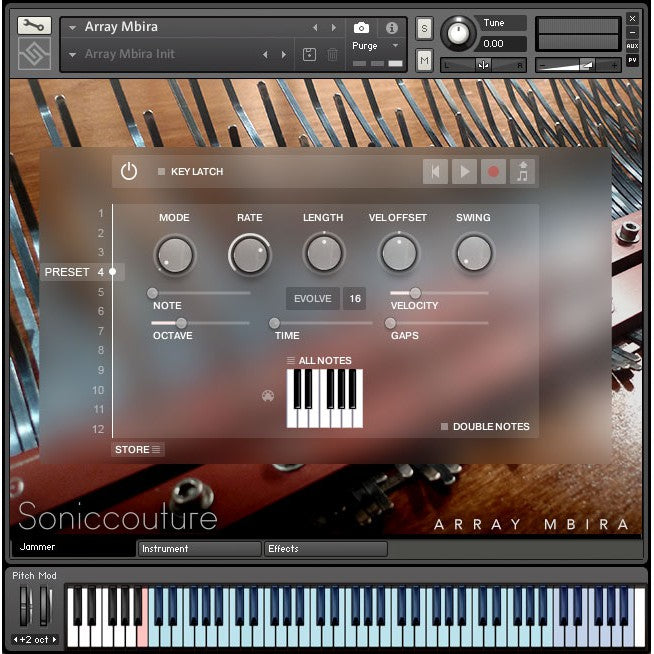Select next snapshot arrow beside Array Mbira Init
The height and width of the screenshot is (654, 654).
point(284,55)
